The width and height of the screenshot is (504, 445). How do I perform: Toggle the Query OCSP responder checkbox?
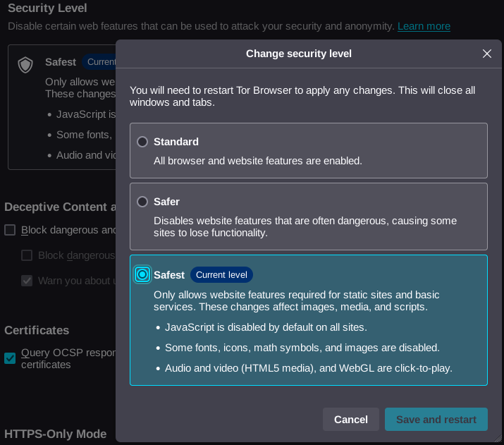point(10,358)
